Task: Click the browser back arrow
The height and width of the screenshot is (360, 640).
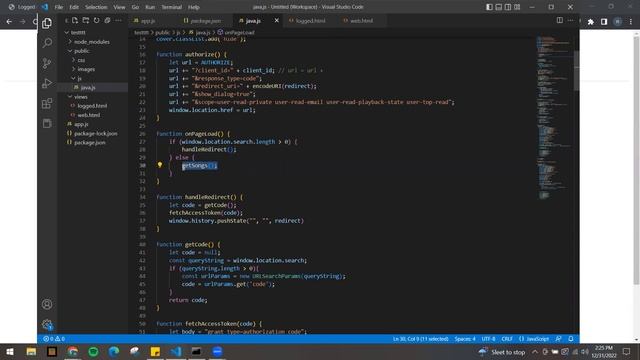Action: pyautogui.click(x=9, y=22)
